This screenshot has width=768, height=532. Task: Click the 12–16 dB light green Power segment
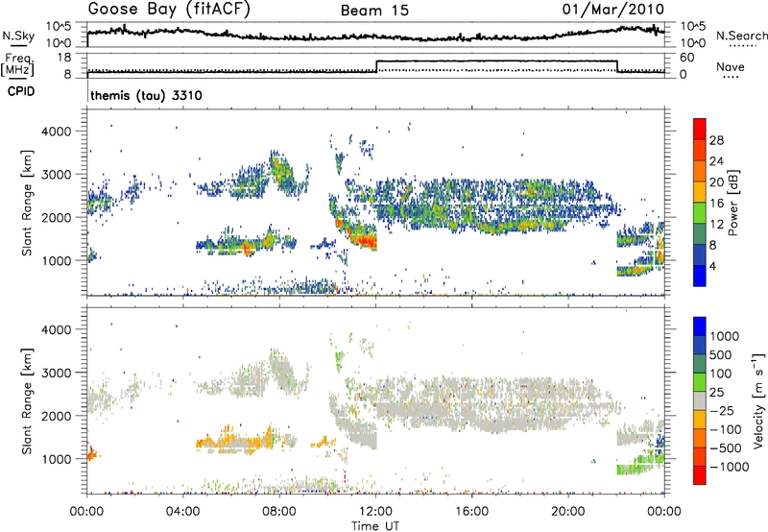click(700, 213)
